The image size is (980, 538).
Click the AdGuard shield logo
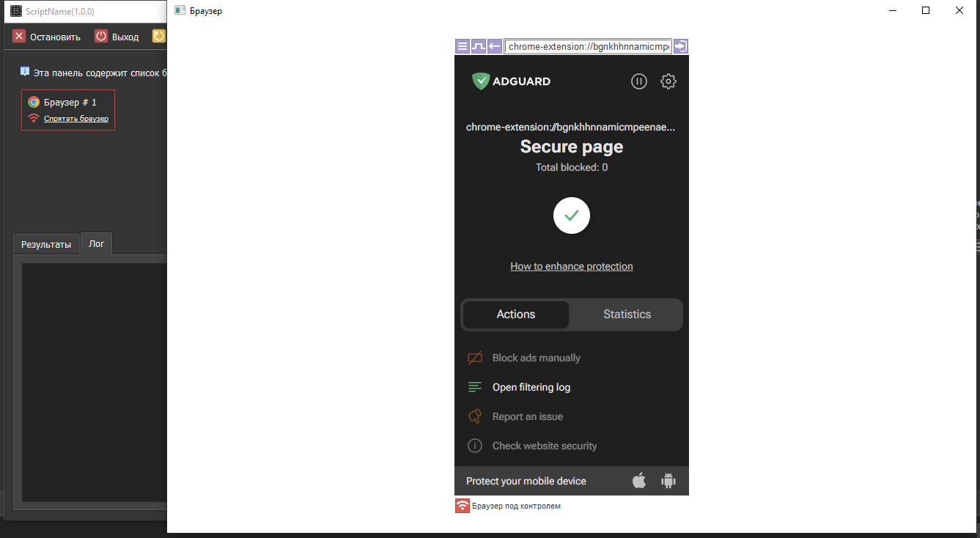480,81
